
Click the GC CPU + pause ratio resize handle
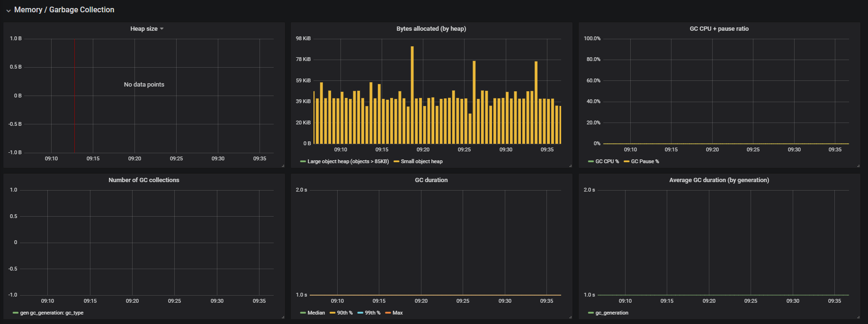point(858,166)
